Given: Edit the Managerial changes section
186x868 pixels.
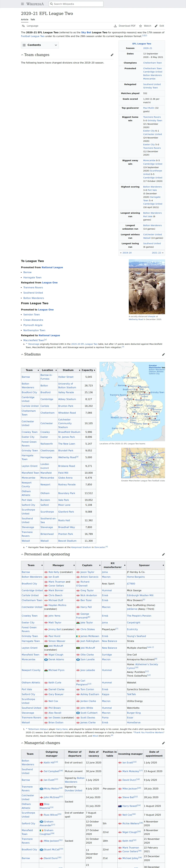Looking at the screenshot, I should (x=163, y=743).
